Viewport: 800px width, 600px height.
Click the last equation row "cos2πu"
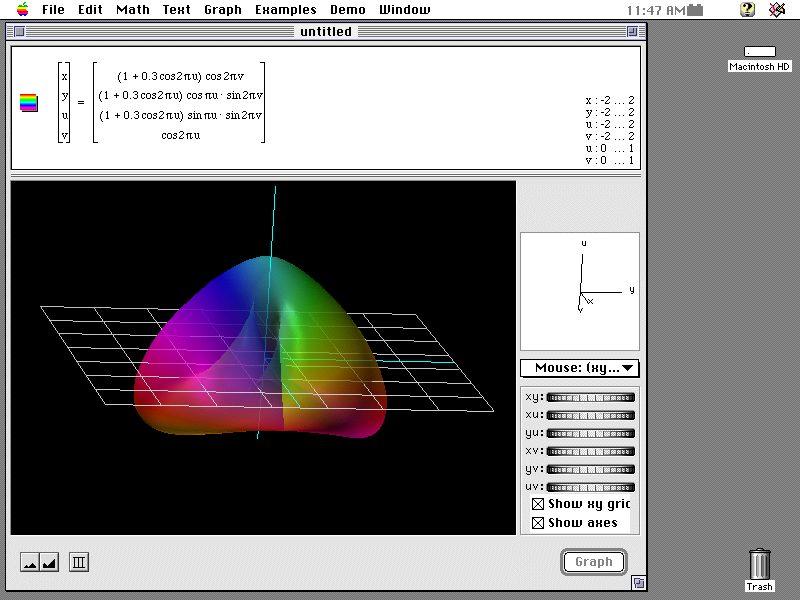[x=181, y=135]
